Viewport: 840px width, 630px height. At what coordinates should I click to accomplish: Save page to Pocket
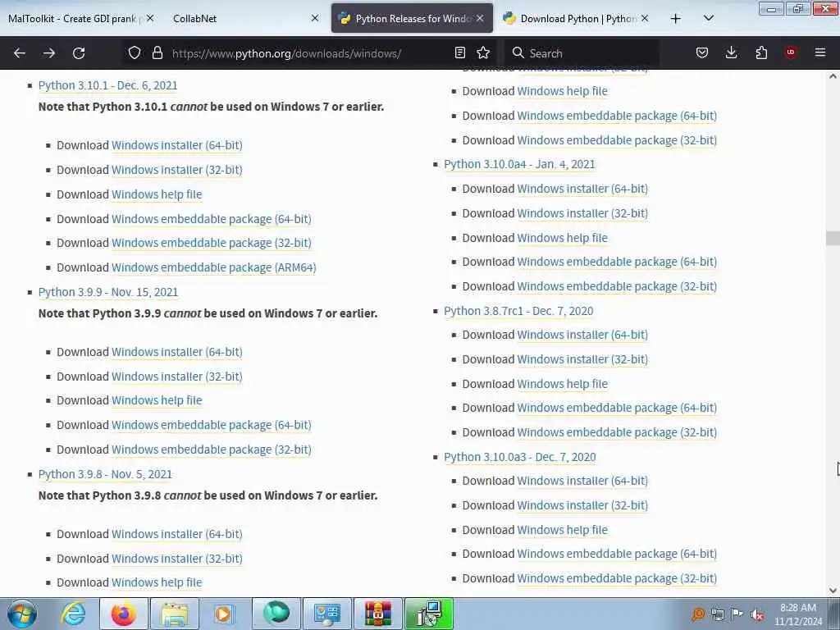click(x=702, y=52)
